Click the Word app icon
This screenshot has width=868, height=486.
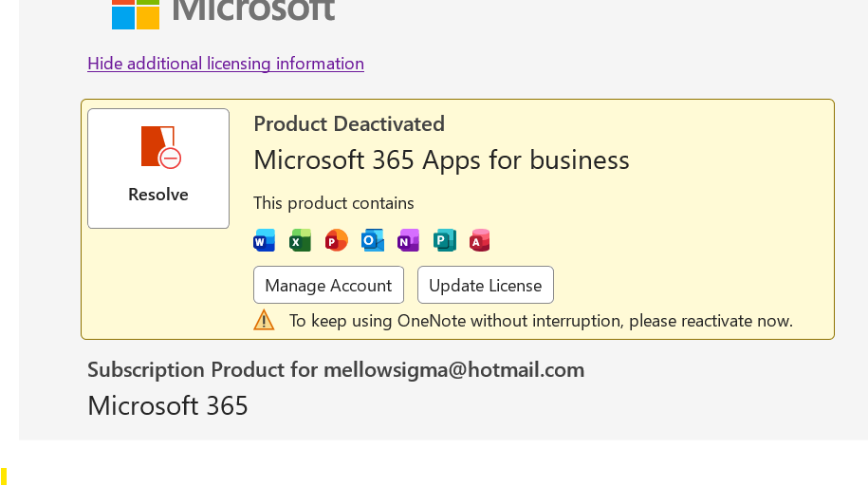pyautogui.click(x=264, y=240)
